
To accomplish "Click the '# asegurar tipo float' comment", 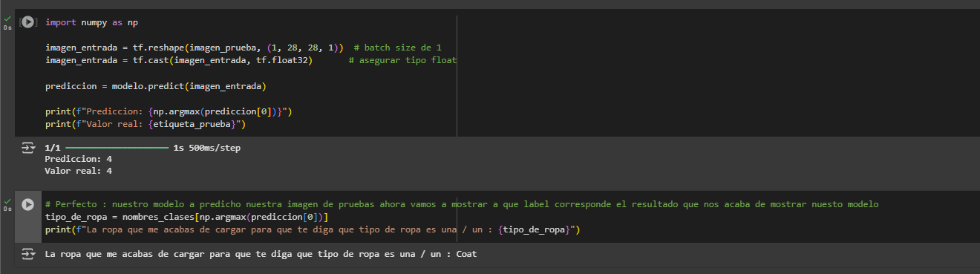I will click(402, 60).
